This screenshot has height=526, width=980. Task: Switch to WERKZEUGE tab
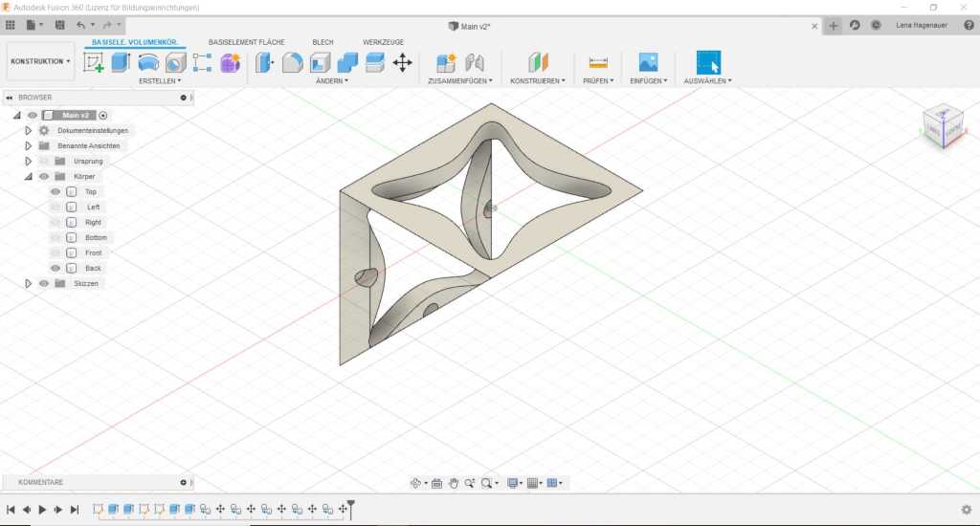383,42
